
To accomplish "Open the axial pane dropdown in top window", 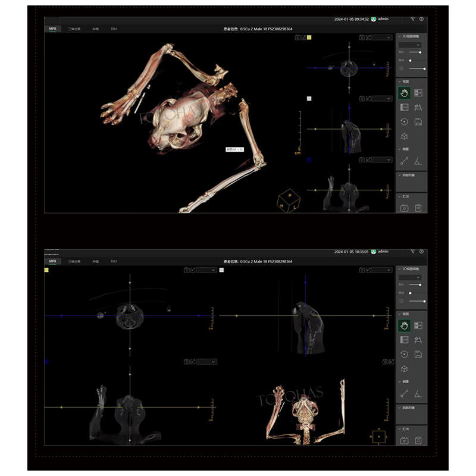I will pyautogui.click(x=382, y=37).
